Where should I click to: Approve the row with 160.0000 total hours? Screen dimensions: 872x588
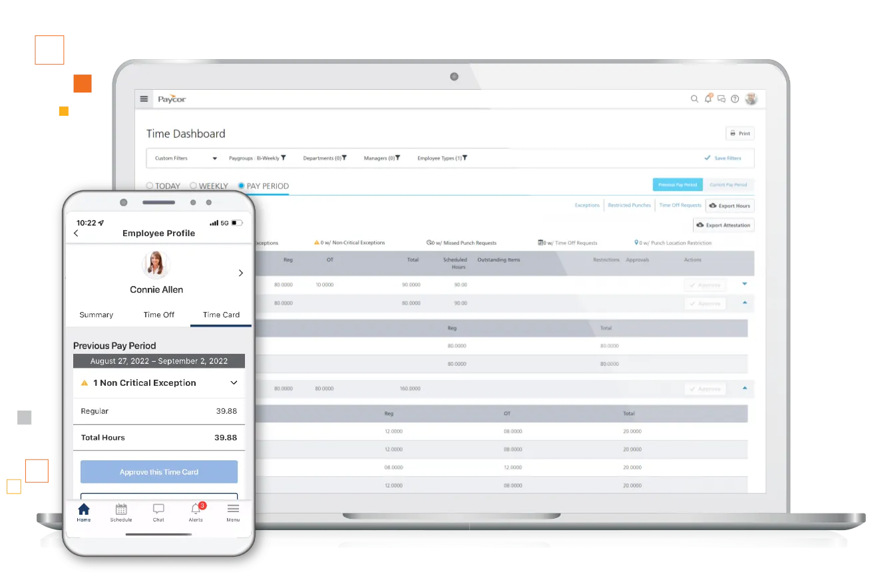click(704, 388)
